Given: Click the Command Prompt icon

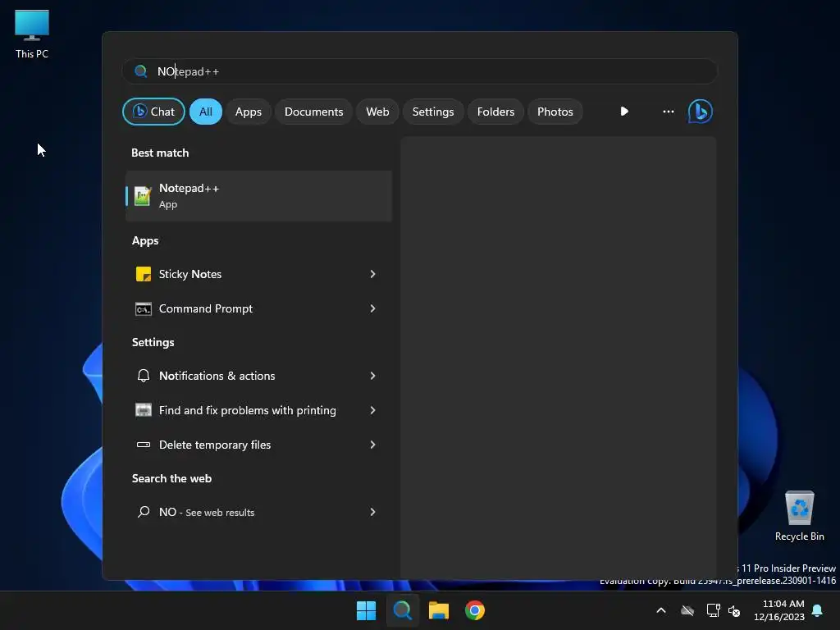Looking at the screenshot, I should 143,309.
